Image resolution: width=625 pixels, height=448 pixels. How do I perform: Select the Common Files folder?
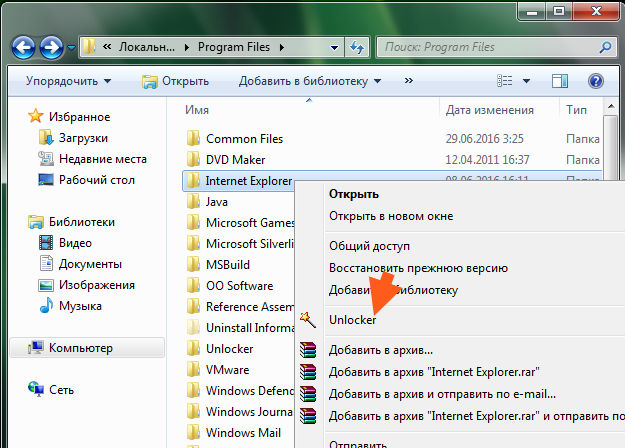coord(244,139)
